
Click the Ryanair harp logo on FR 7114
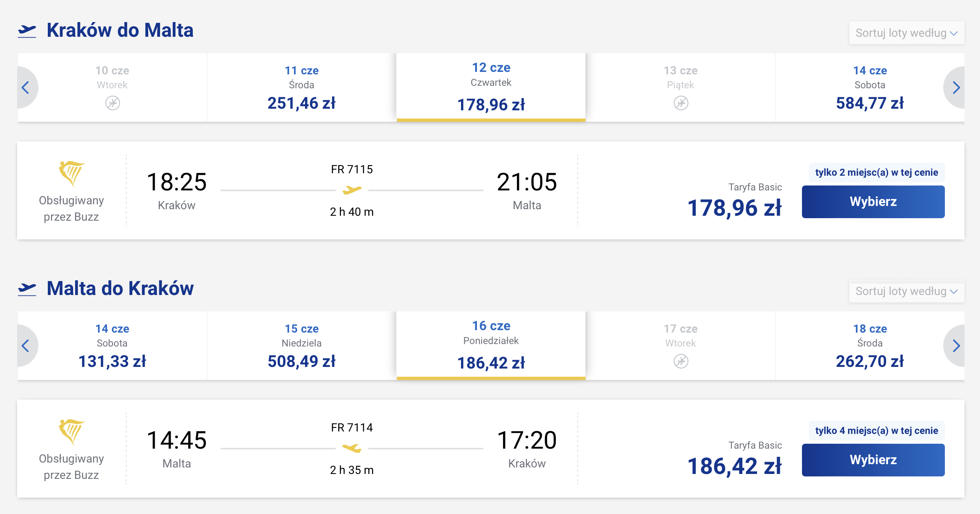click(71, 432)
